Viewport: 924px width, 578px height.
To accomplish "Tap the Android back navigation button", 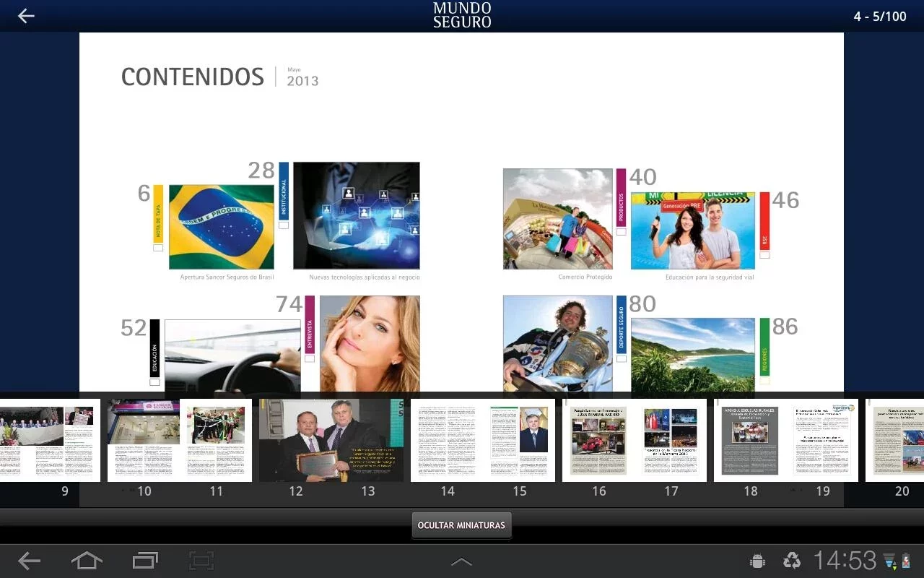I will (x=29, y=561).
